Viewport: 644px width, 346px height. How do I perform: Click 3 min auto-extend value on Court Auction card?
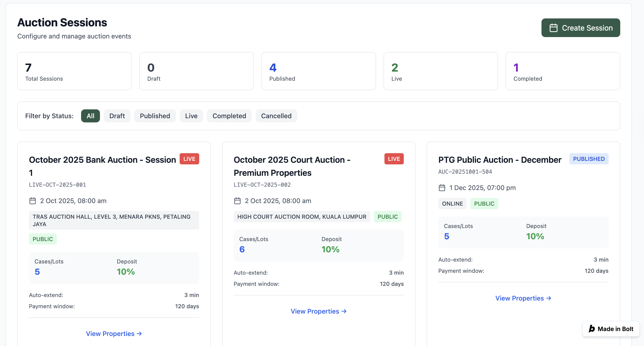(x=396, y=273)
